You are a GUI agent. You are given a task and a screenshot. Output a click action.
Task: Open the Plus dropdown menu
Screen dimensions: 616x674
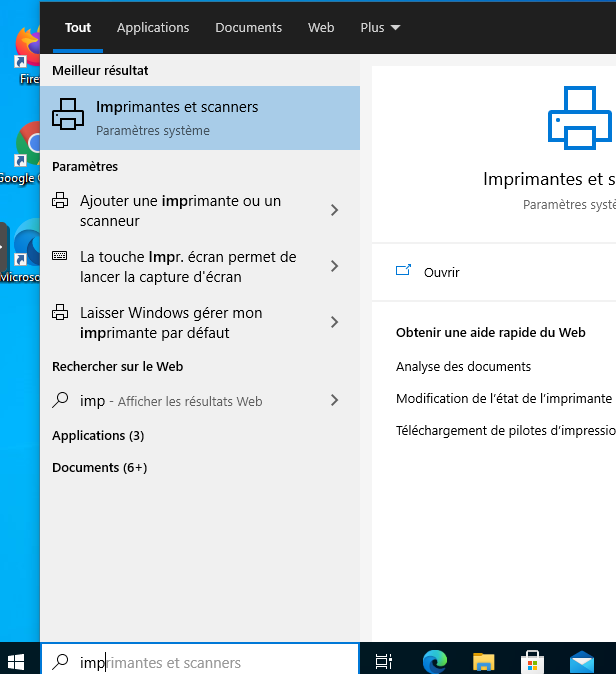click(380, 28)
